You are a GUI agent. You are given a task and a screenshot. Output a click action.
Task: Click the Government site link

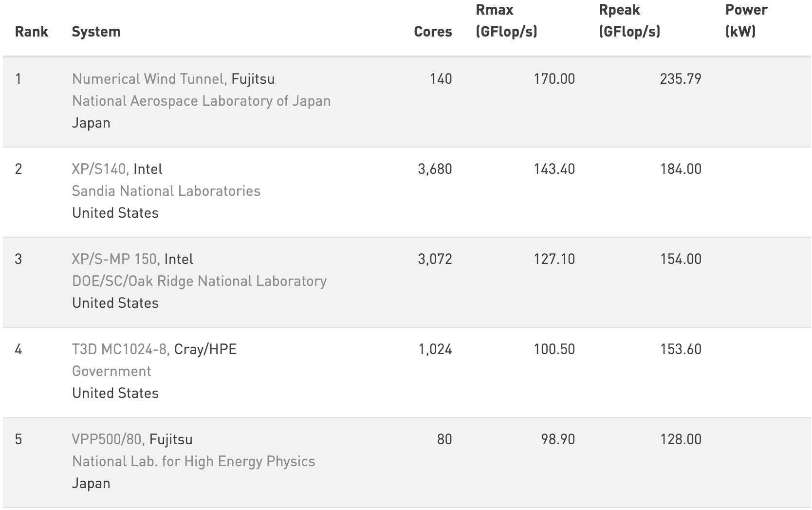[x=111, y=371]
